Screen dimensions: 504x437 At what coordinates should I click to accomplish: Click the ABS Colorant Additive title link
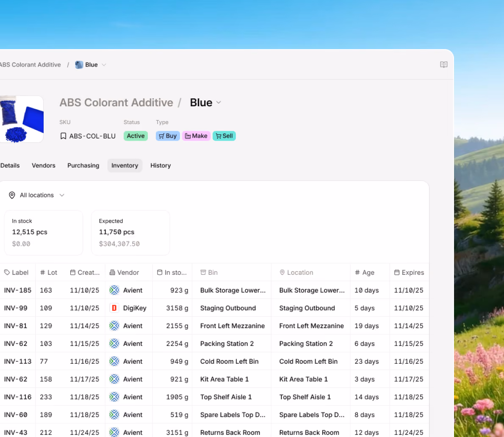tap(116, 102)
